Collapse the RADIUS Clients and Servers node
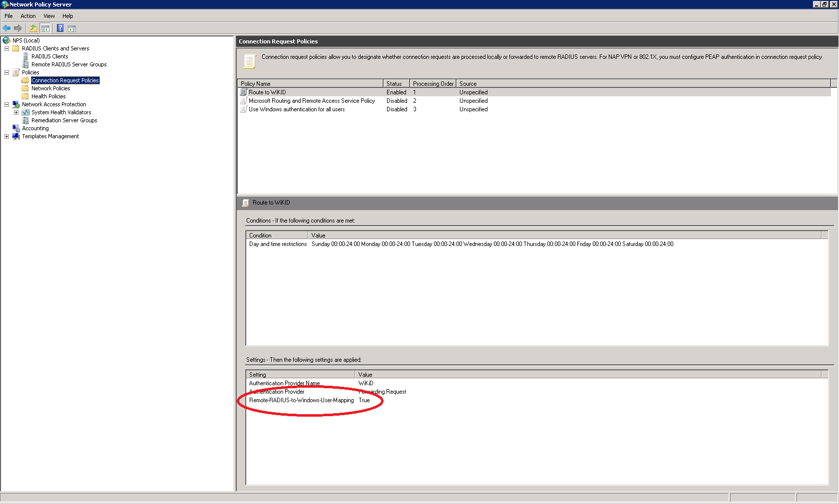 [6, 48]
